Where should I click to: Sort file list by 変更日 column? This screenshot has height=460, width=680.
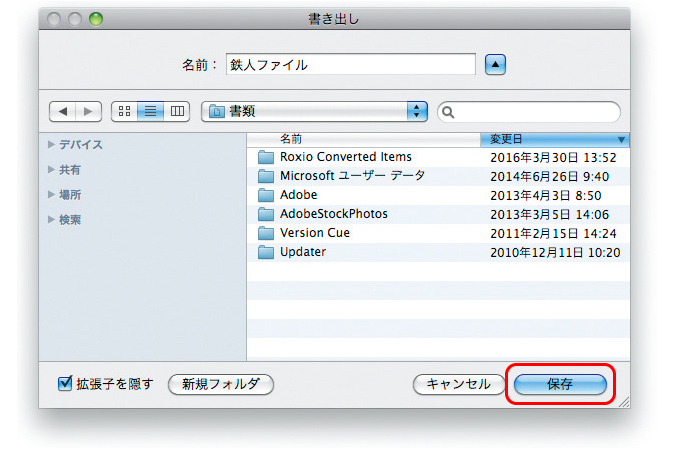(x=552, y=139)
